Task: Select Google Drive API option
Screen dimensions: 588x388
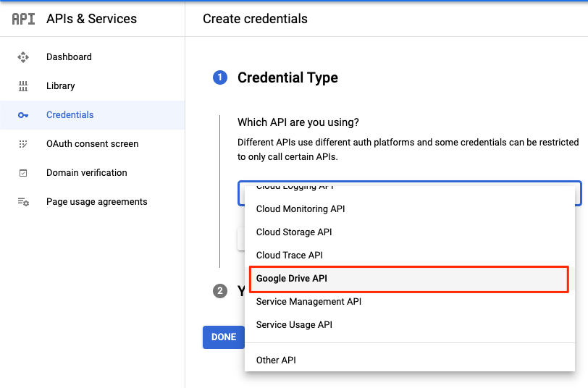Action: tap(409, 279)
